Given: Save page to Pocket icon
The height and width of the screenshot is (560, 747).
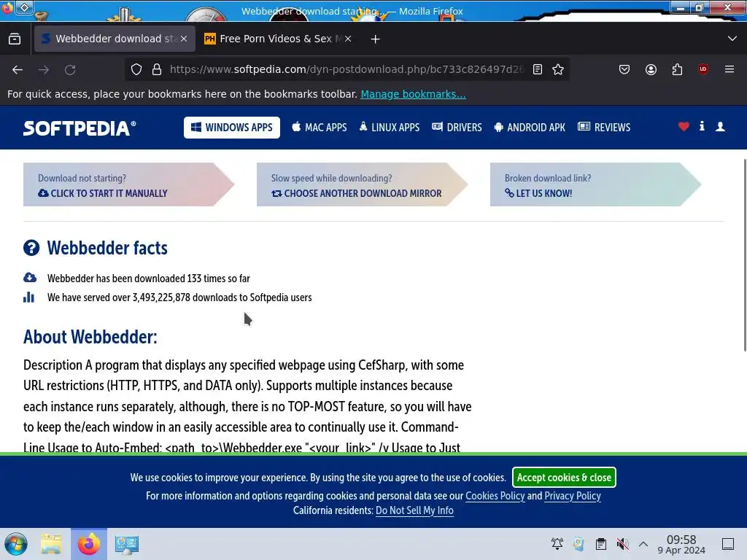Looking at the screenshot, I should (x=624, y=69).
